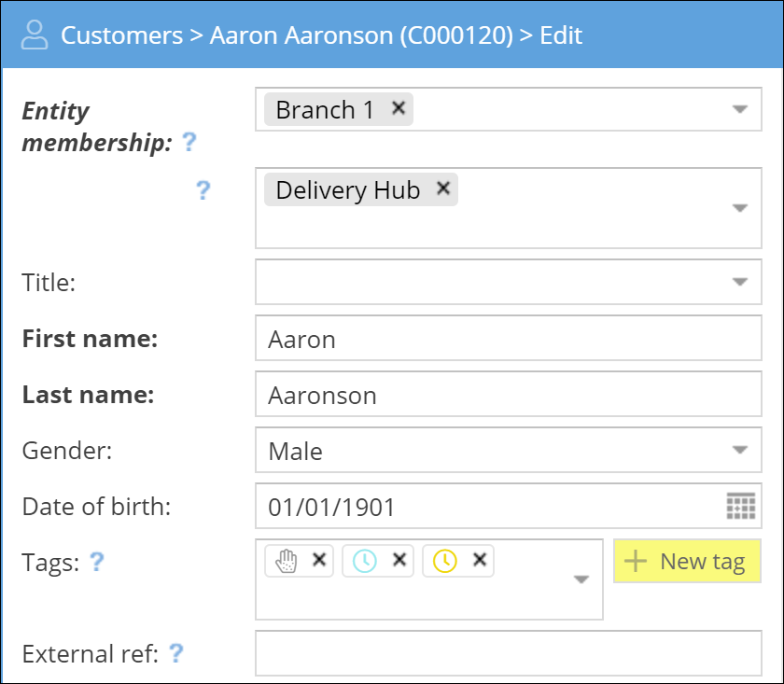Image resolution: width=784 pixels, height=684 pixels.
Task: Remove the light blue clock tag
Action: (399, 560)
